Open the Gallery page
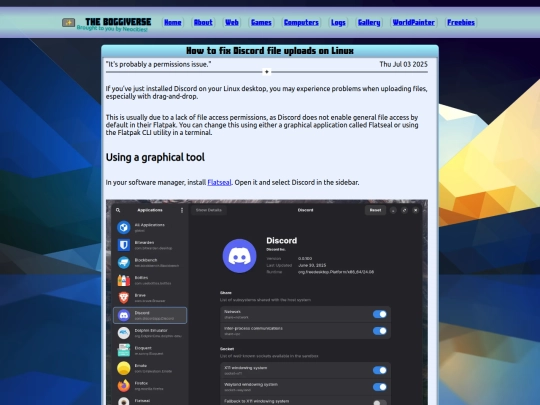Image resolution: width=540 pixels, height=405 pixels. [x=369, y=22]
